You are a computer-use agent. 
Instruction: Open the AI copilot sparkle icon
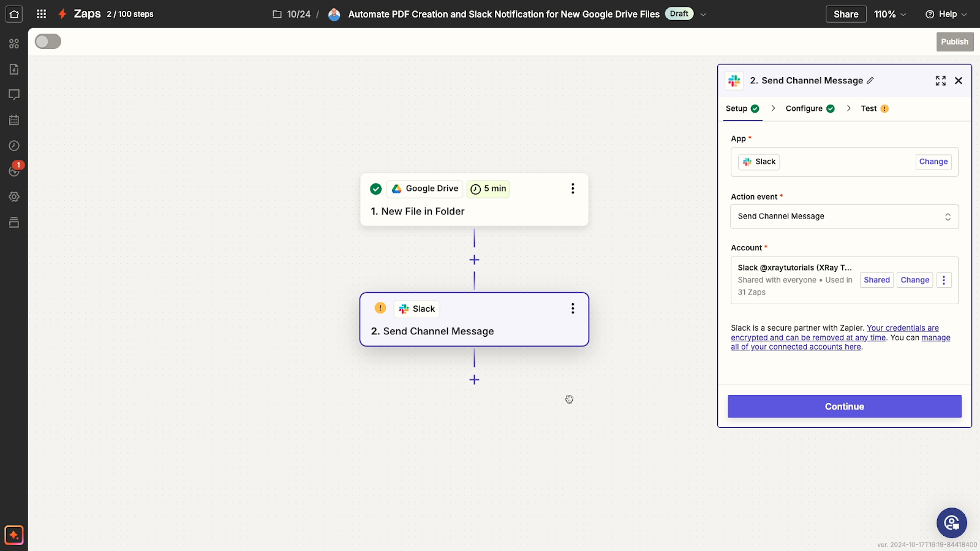13,535
